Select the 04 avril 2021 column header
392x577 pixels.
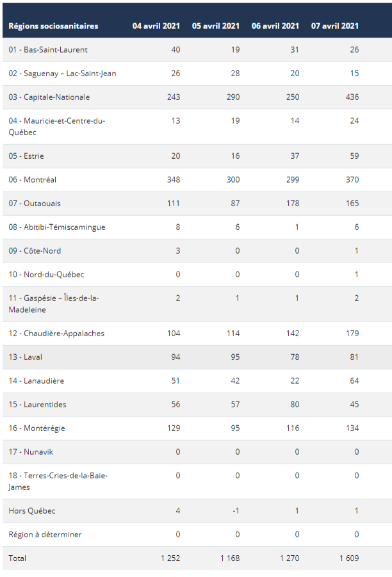tap(156, 26)
